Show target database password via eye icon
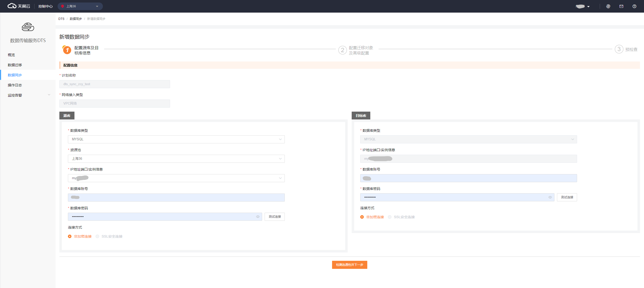Image resolution: width=644 pixels, height=288 pixels. 550,197
